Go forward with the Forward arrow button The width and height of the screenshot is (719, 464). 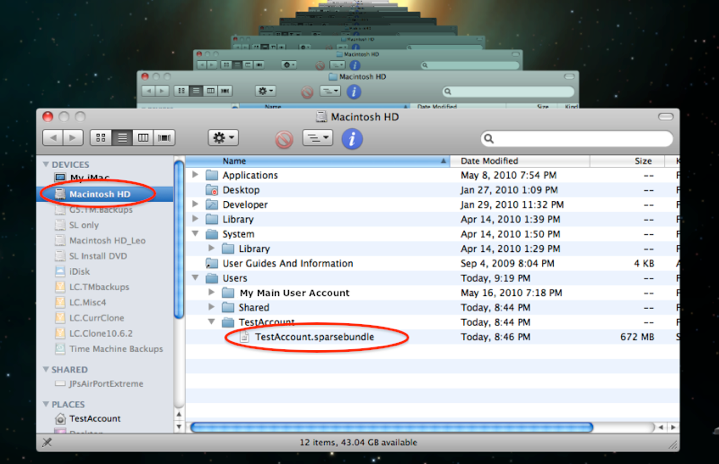(x=73, y=138)
